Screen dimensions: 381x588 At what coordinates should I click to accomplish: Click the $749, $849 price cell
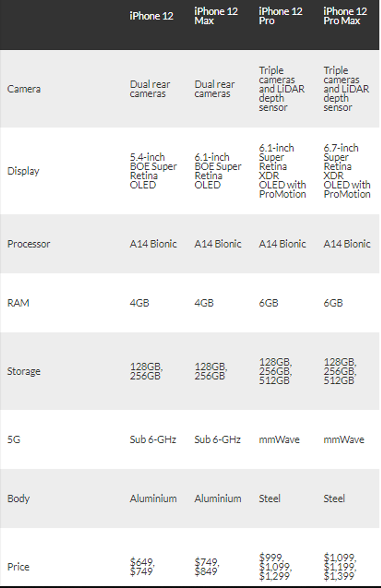coord(207,567)
